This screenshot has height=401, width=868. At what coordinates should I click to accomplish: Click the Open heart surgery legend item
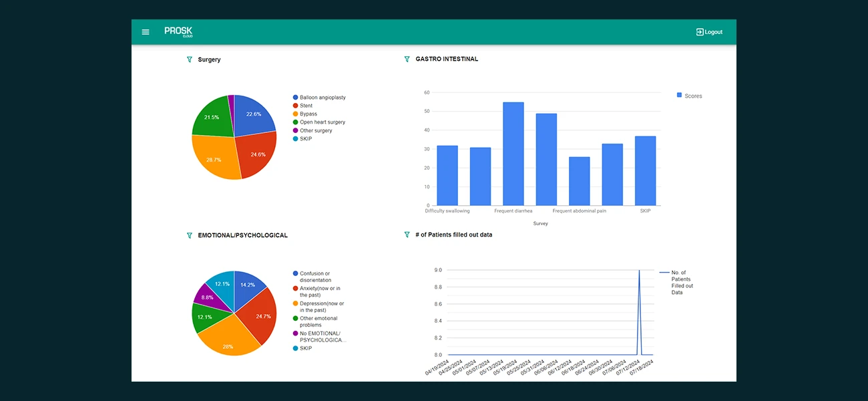pos(322,122)
